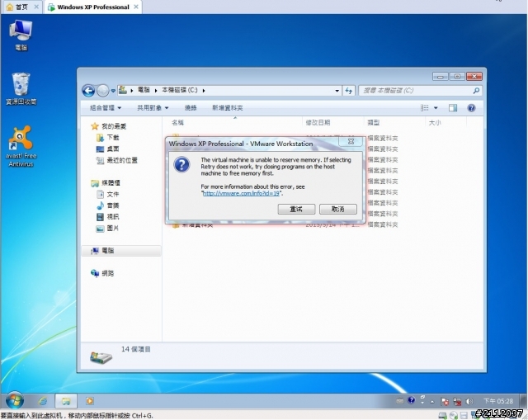Click the keyboard input tray icon

tap(399, 401)
